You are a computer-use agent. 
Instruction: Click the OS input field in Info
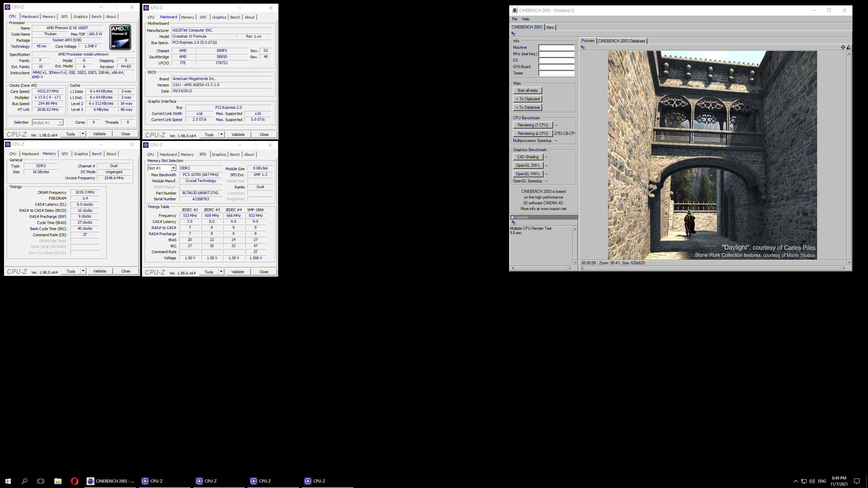point(556,61)
